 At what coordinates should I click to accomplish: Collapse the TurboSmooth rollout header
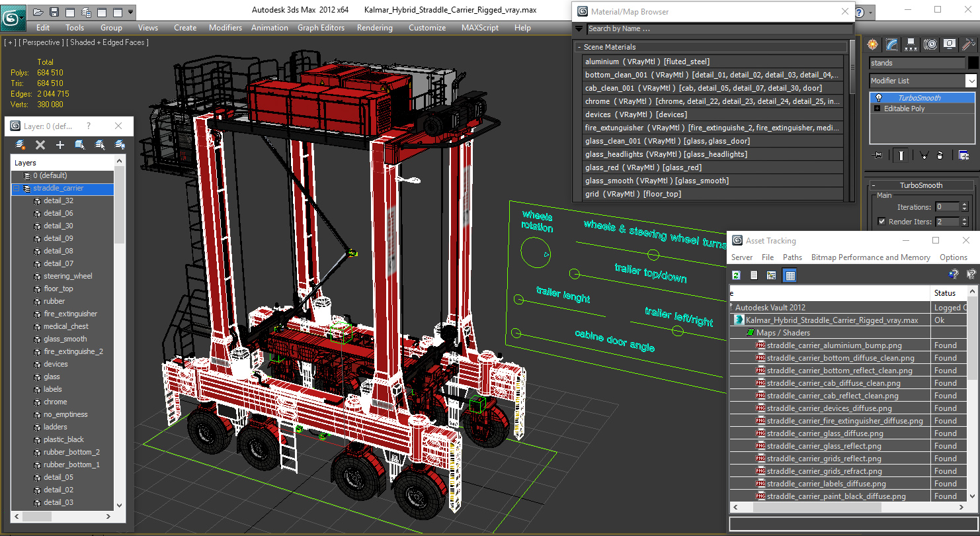pyautogui.click(x=920, y=185)
